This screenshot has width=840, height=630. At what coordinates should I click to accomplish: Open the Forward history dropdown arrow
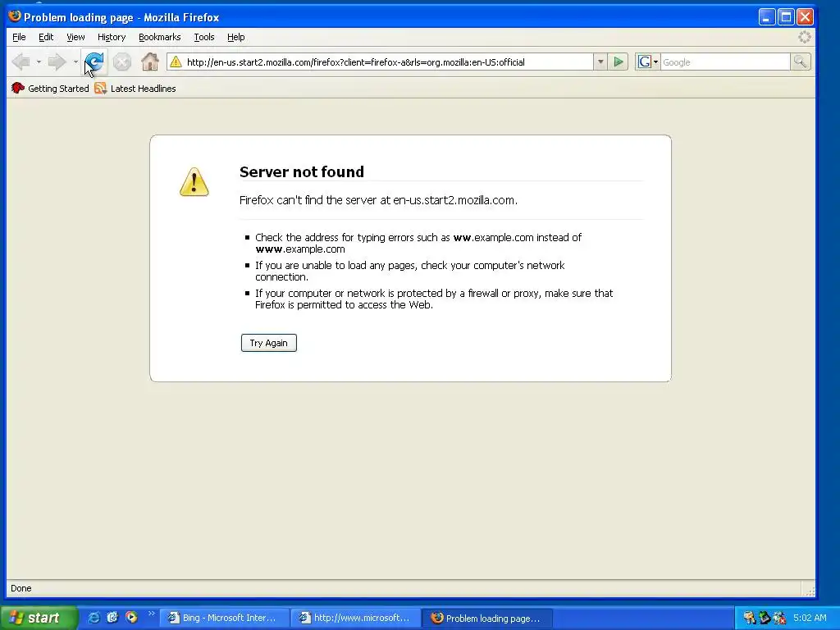coord(75,62)
